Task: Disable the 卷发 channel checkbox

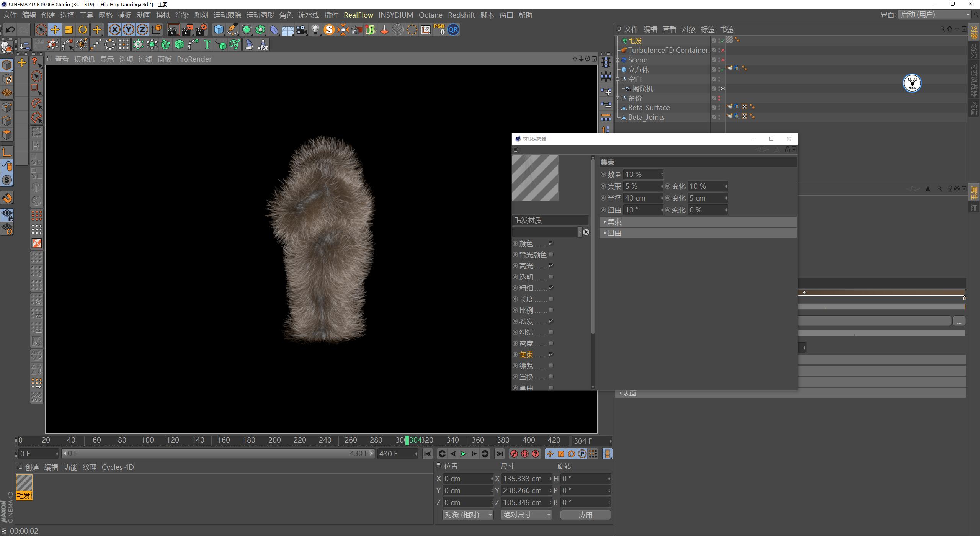Action: [x=550, y=321]
